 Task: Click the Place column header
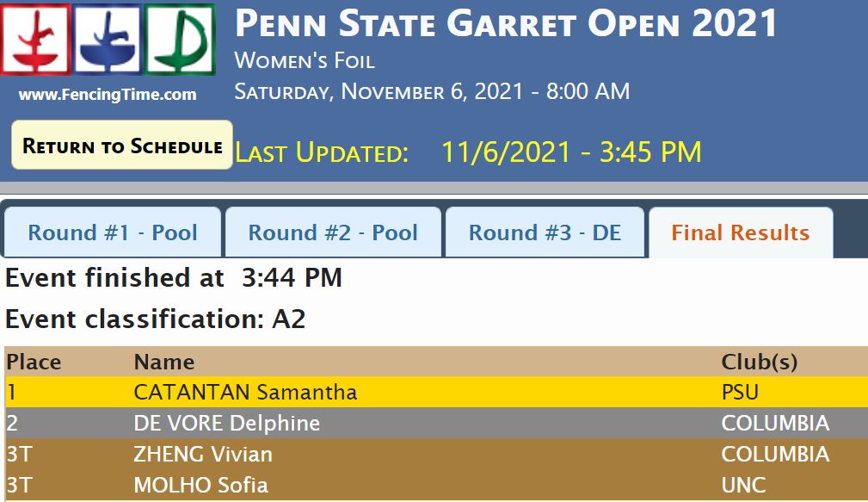pos(34,362)
